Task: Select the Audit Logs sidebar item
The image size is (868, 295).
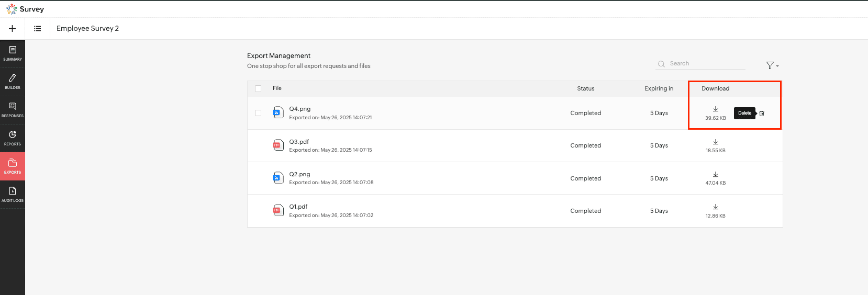Action: 13,195
